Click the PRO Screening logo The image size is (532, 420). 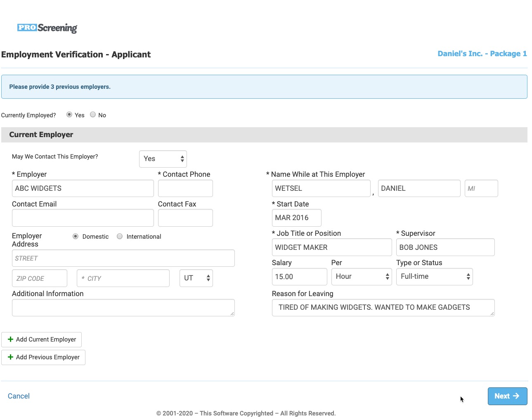(x=47, y=28)
